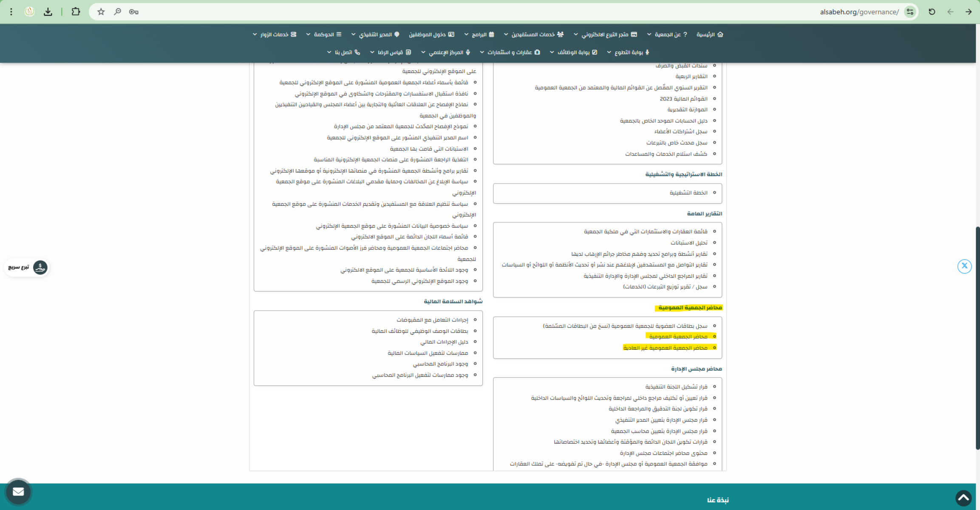This screenshot has height=510, width=980.
Task: Click the envelope contact icon at bottom left
Action: (x=18, y=492)
